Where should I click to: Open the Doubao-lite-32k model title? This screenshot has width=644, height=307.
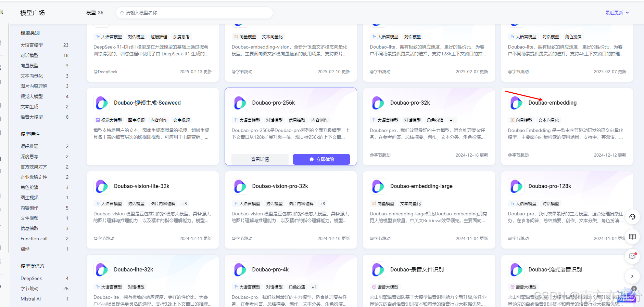point(134,269)
